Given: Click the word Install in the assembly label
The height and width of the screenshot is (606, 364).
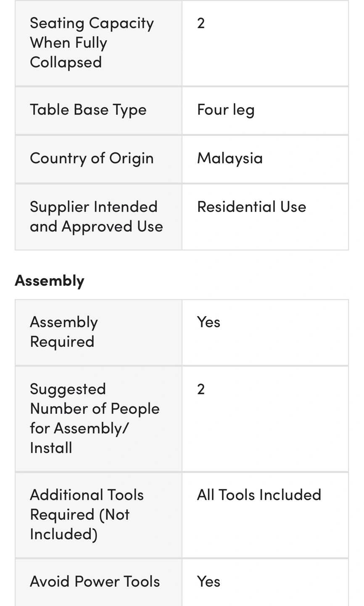Looking at the screenshot, I should [x=51, y=447].
